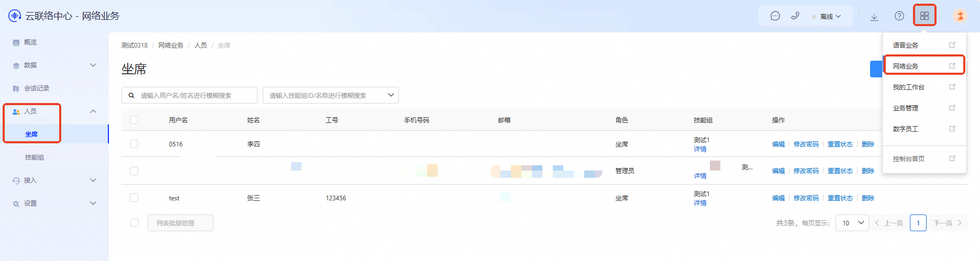
Task: Click 修改密码 for user 0516
Action: [x=806, y=144]
